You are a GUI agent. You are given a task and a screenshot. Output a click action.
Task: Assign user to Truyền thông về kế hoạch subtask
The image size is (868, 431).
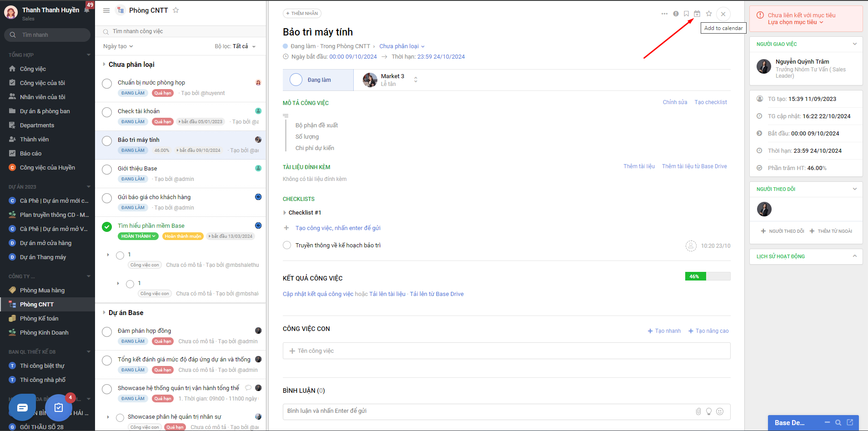point(691,246)
